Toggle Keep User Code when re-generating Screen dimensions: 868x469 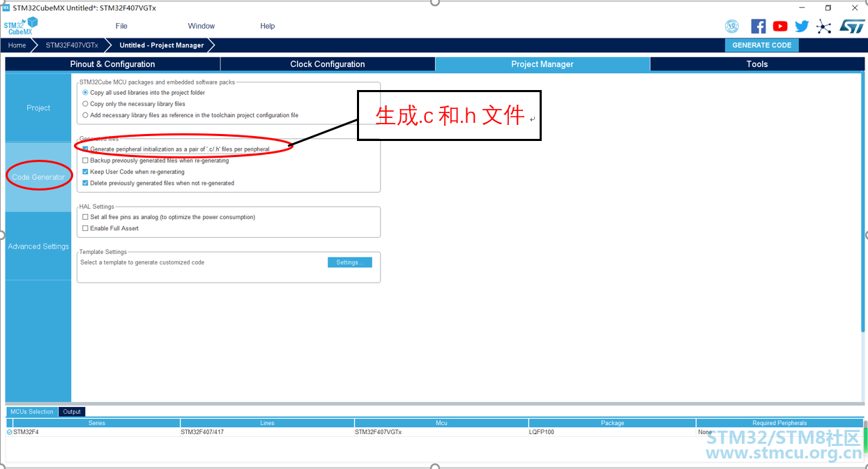point(85,172)
